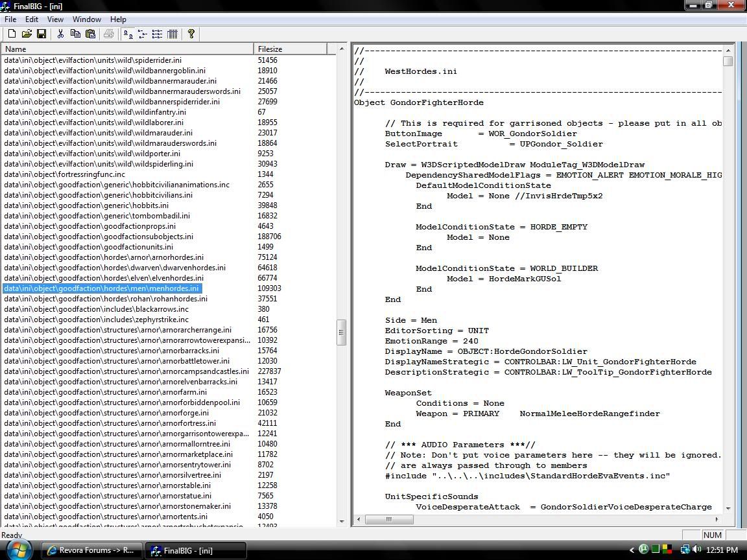Click the vertical scrollbar down arrow
Screen dimensions: 747x560
coord(340,522)
